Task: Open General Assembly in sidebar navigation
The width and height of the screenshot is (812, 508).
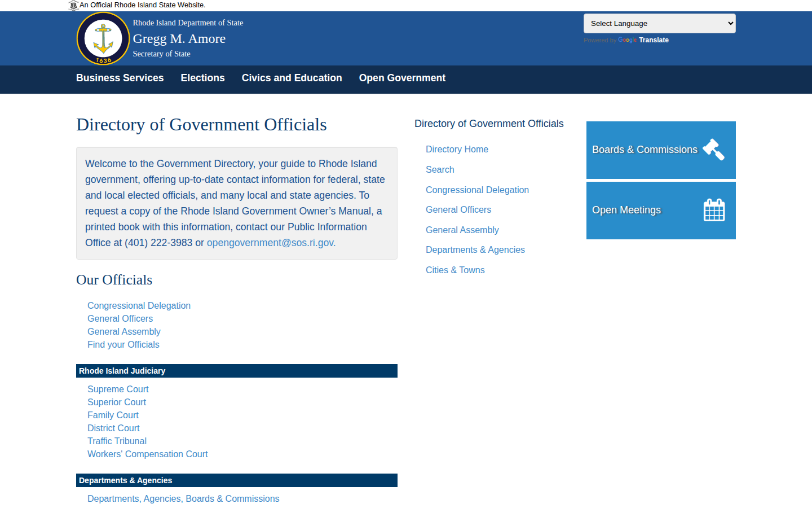Action: (462, 230)
